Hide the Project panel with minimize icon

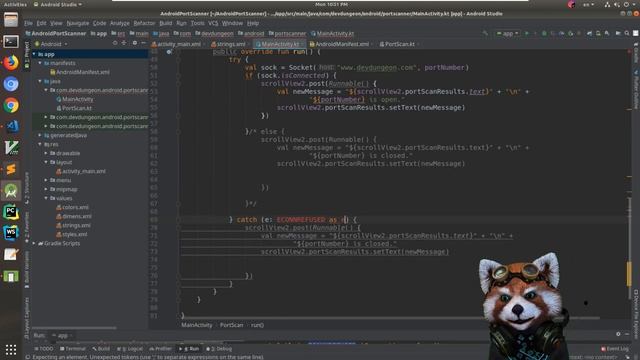144,43
